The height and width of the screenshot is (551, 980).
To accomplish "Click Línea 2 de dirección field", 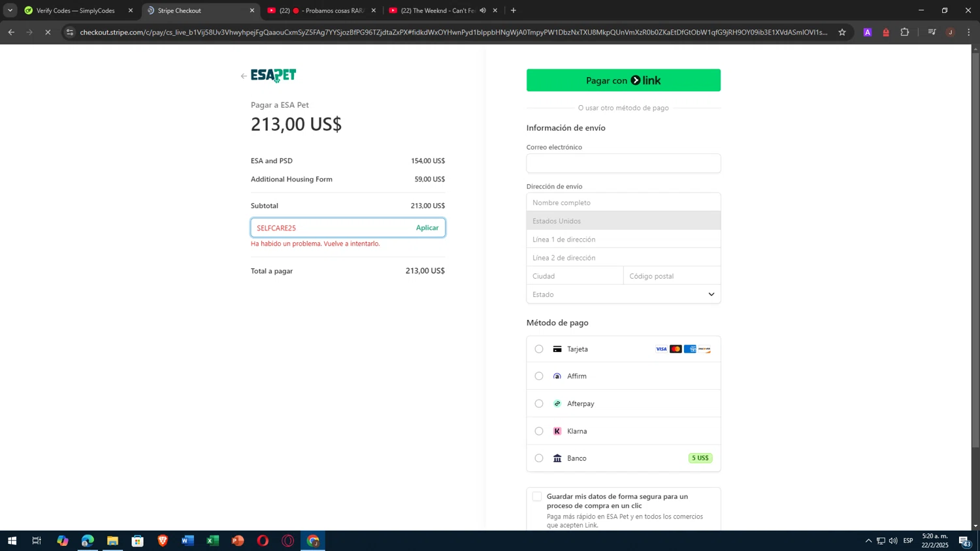I will (x=623, y=258).
